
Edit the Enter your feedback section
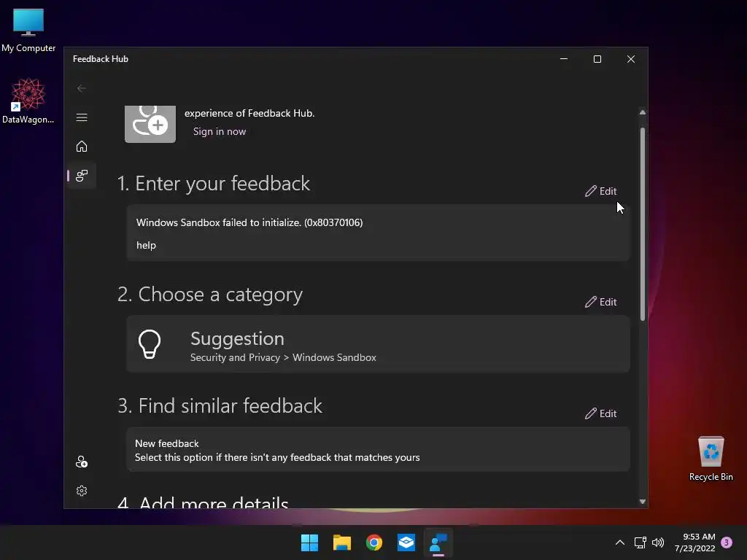pos(601,191)
